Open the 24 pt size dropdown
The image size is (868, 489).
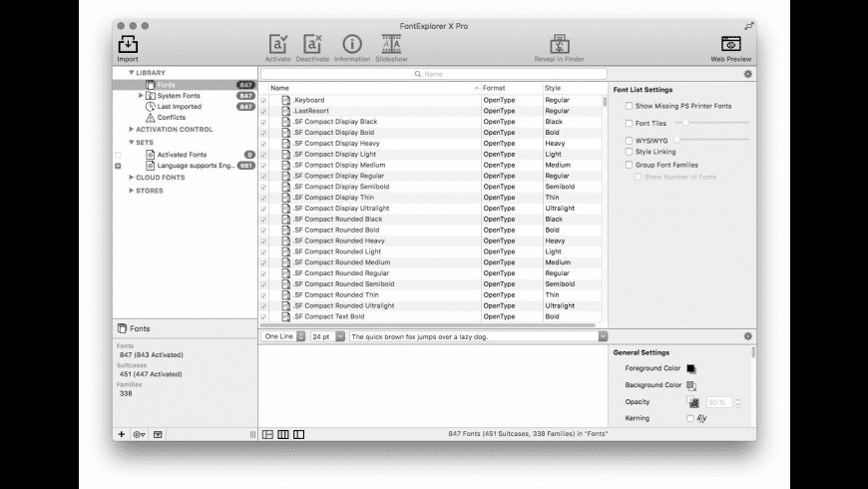(x=327, y=336)
